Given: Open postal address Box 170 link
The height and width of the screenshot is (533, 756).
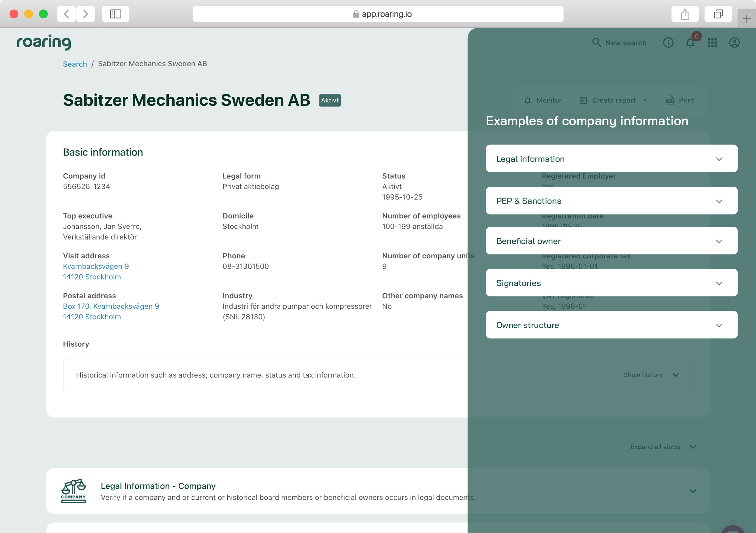Looking at the screenshot, I should coord(111,306).
